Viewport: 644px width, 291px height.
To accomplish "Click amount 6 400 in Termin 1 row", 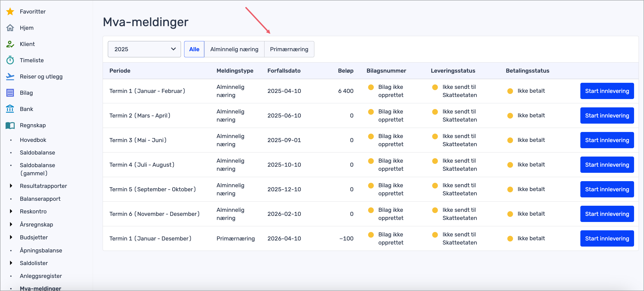I will pyautogui.click(x=346, y=91).
